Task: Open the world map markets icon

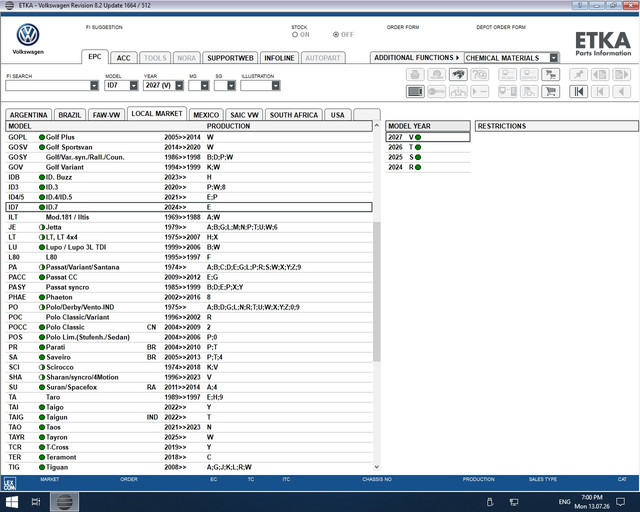Action: click(458, 74)
